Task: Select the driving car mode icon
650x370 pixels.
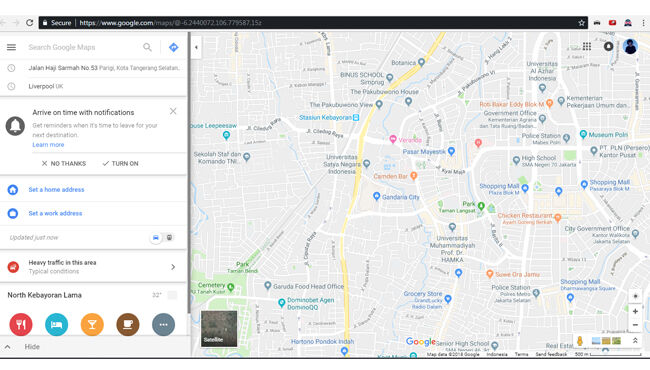Action: [155, 238]
